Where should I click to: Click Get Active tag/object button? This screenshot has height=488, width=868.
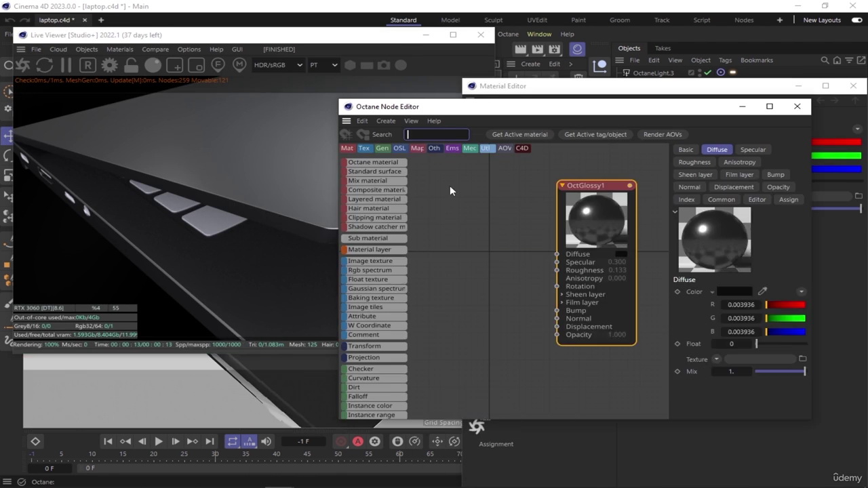595,134
